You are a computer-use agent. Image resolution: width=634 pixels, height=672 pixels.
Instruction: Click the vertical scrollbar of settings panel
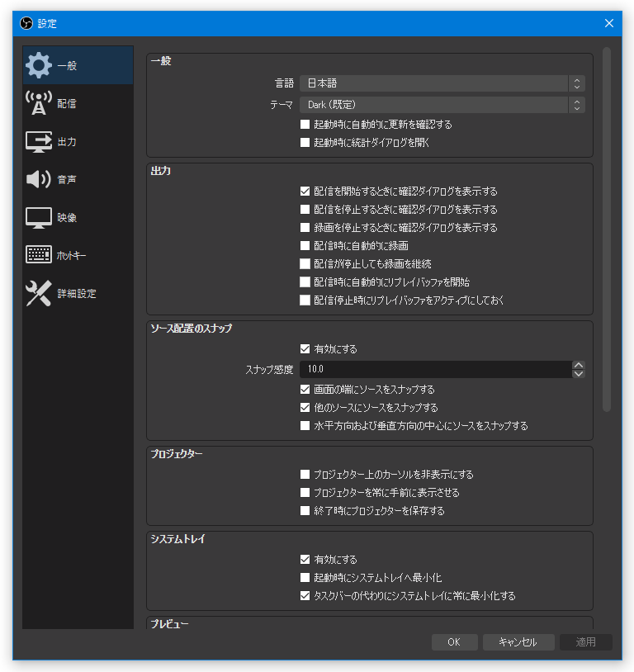click(606, 230)
